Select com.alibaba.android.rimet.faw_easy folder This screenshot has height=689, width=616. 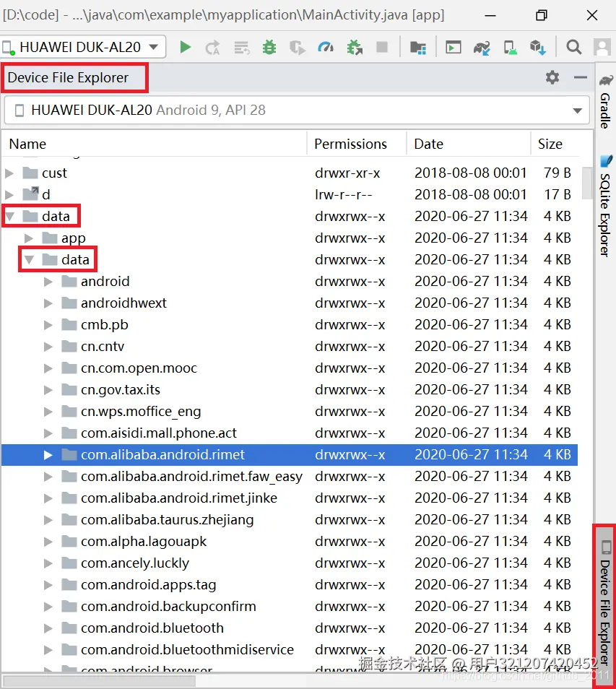click(290, 477)
